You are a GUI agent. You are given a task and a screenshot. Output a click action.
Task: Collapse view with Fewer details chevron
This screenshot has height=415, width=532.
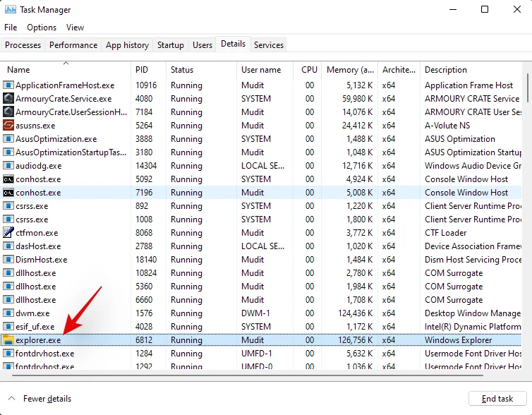point(12,399)
